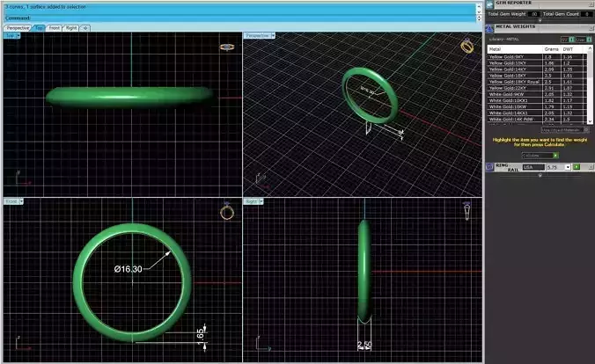The width and height of the screenshot is (595, 364).
Task: Click the Grams column header
Action: [x=552, y=49]
